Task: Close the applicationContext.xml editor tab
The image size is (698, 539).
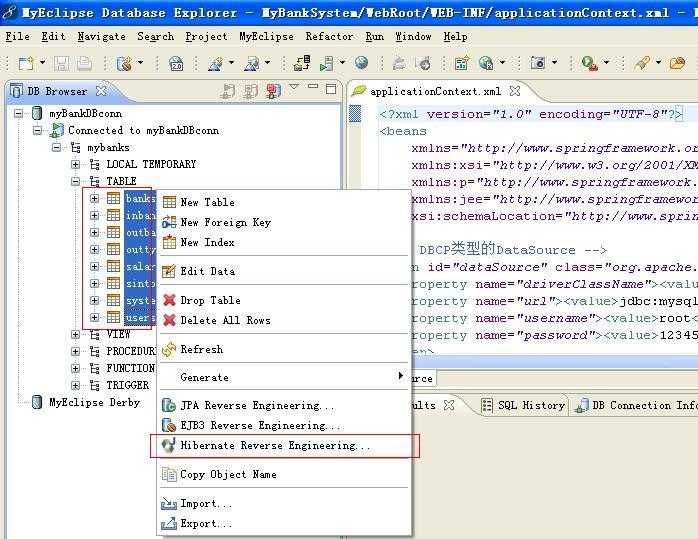Action: 515,91
